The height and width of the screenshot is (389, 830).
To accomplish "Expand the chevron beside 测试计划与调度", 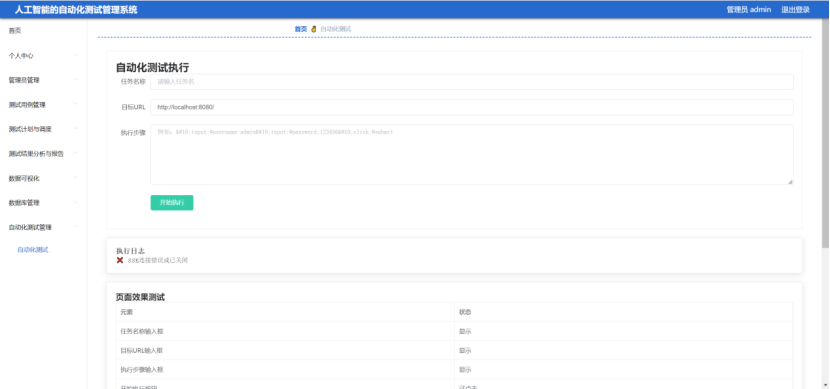I will (75, 129).
